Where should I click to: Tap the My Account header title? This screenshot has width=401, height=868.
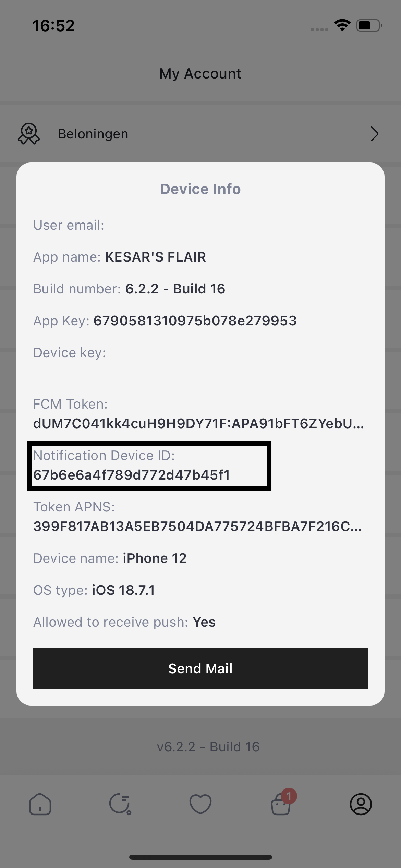pyautogui.click(x=200, y=74)
